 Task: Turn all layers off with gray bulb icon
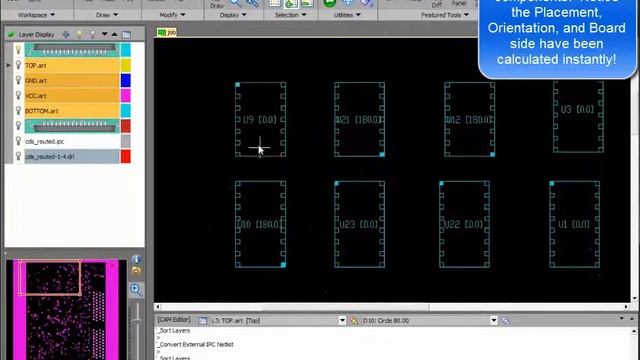93,35
